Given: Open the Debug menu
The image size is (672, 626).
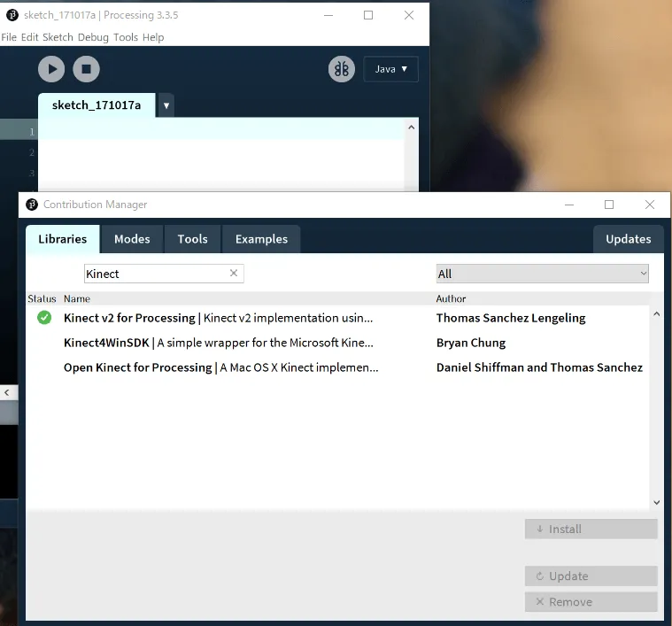Looking at the screenshot, I should (93, 37).
